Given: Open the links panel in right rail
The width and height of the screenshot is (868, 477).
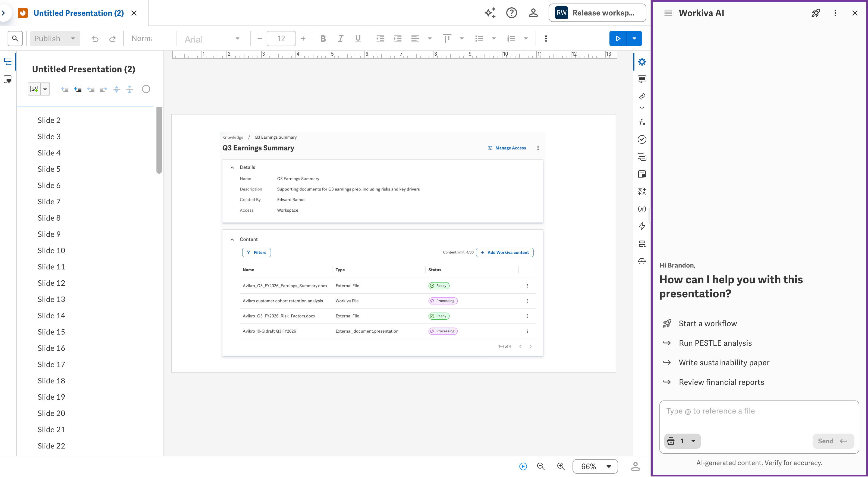Looking at the screenshot, I should pos(642,97).
